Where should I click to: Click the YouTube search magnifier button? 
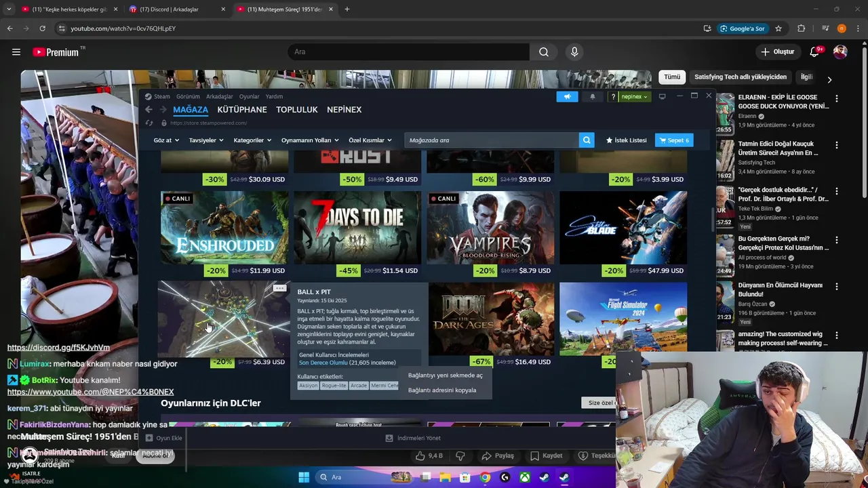pyautogui.click(x=544, y=52)
